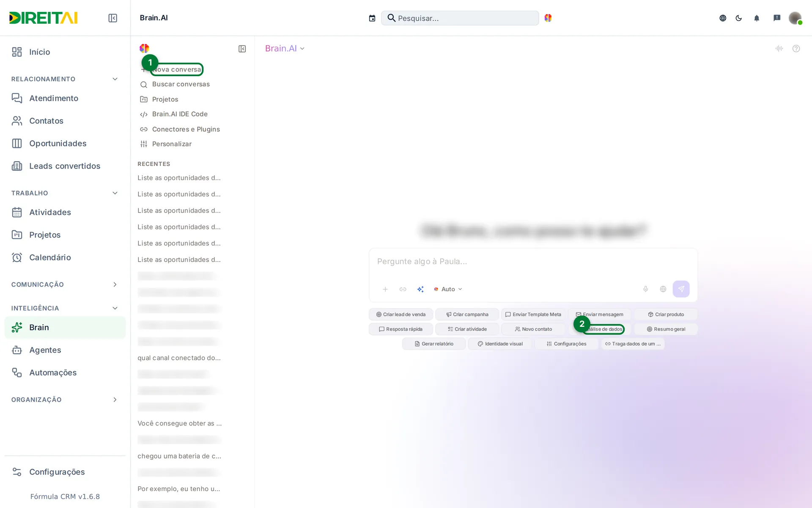Collapse the Brain conversations panel

click(x=242, y=49)
